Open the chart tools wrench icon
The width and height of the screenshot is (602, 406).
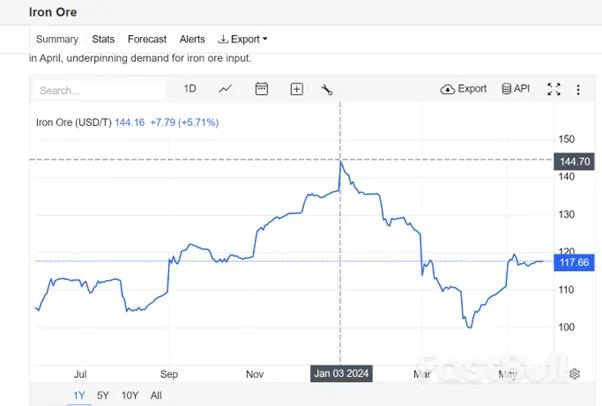326,89
